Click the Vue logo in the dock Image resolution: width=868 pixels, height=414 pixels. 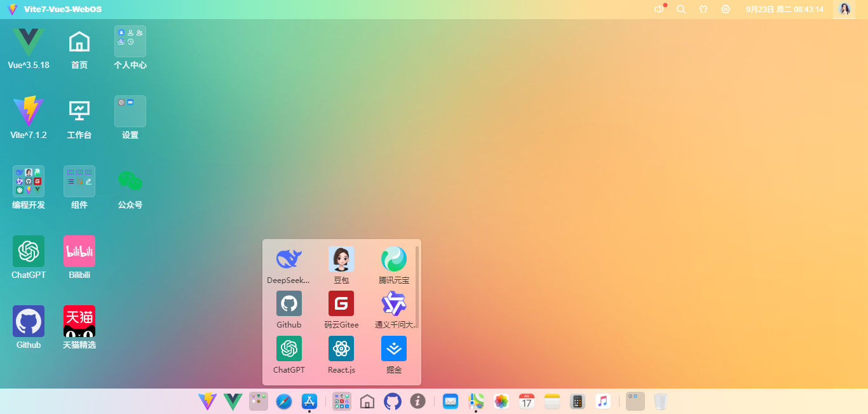tap(233, 401)
